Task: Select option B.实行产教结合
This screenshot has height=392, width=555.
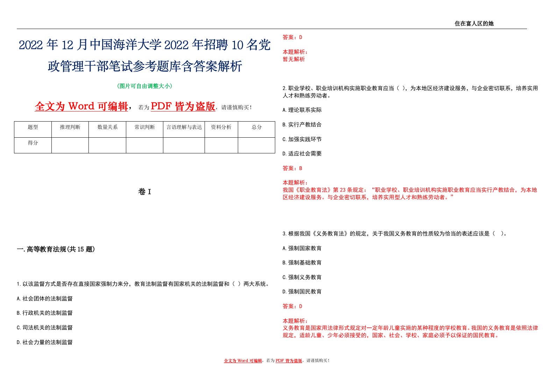Action: tap(302, 125)
